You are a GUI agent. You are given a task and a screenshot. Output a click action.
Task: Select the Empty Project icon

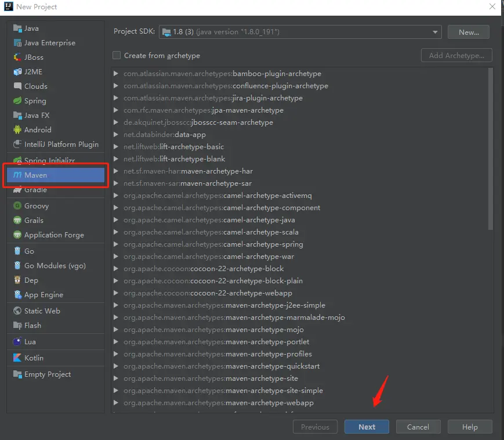coord(17,374)
